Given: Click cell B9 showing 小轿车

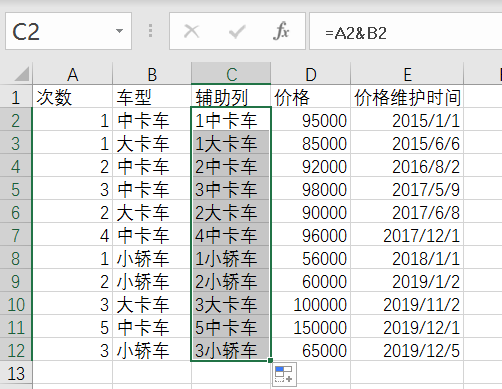Looking at the screenshot, I should pos(152,280).
